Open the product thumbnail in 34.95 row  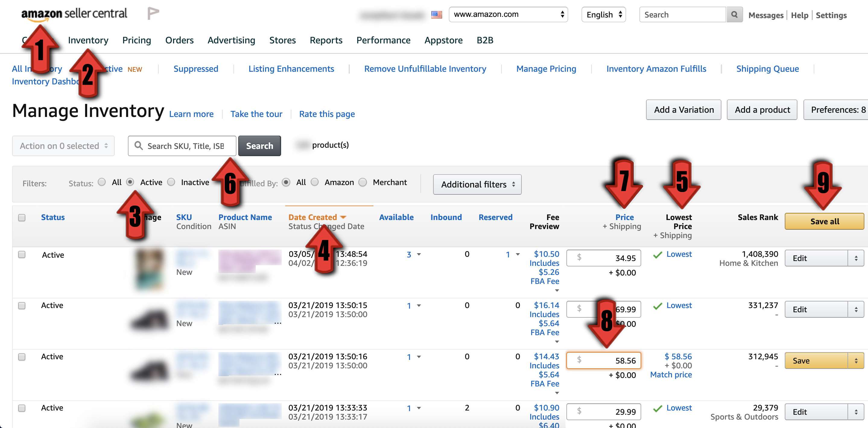click(x=149, y=269)
